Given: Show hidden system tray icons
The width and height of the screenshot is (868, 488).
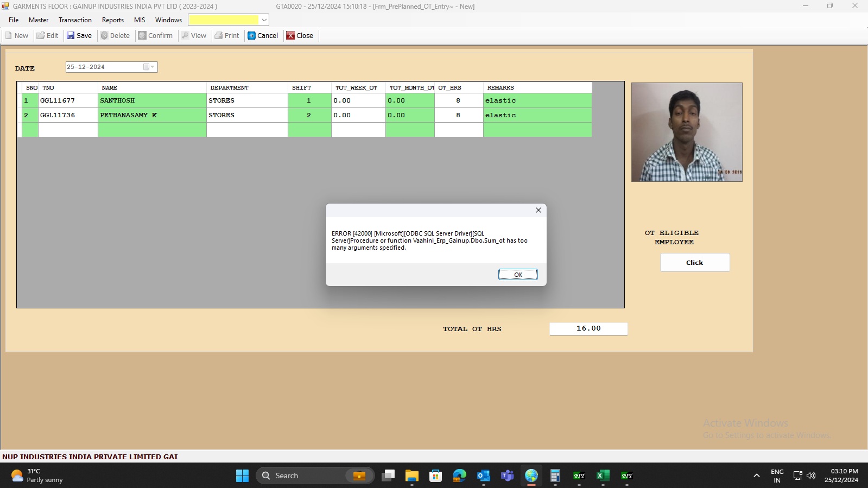Looking at the screenshot, I should click(756, 476).
